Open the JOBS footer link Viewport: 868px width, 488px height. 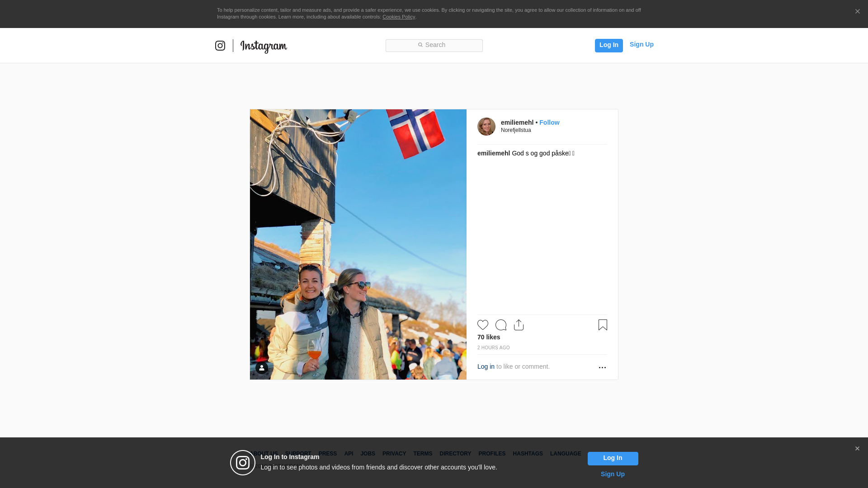368,454
